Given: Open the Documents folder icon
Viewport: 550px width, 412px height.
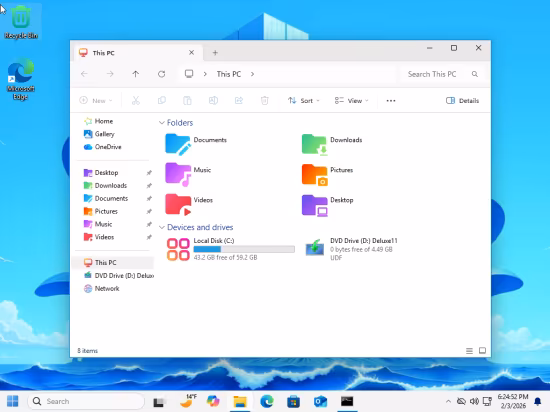Looking at the screenshot, I should pyautogui.click(x=178, y=144).
